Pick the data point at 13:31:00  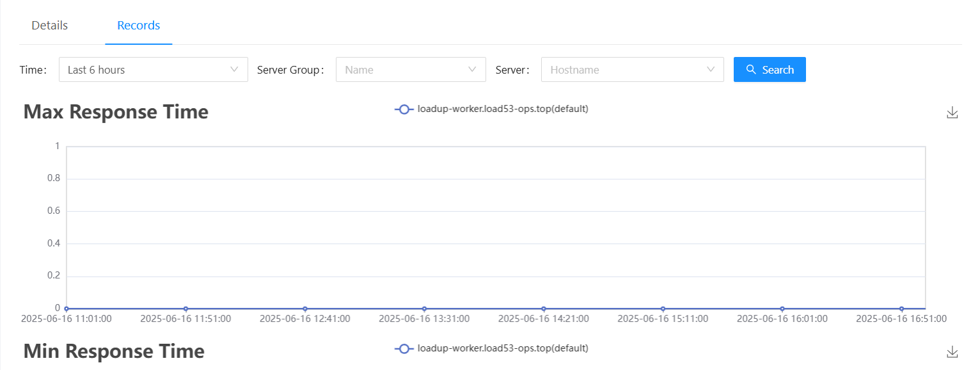tap(424, 309)
